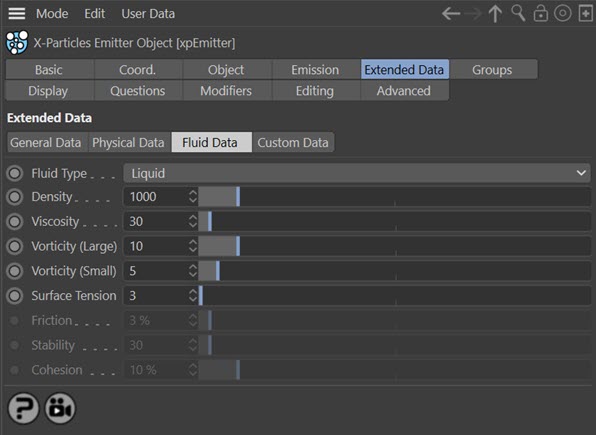The image size is (596, 435).
Task: Open the Edit menu
Action: pyautogui.click(x=95, y=14)
